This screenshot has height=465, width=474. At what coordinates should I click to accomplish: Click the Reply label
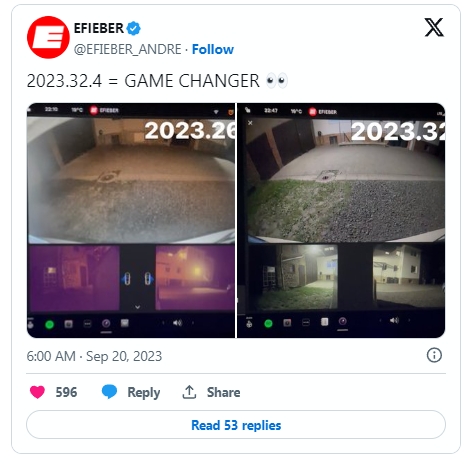point(144,392)
